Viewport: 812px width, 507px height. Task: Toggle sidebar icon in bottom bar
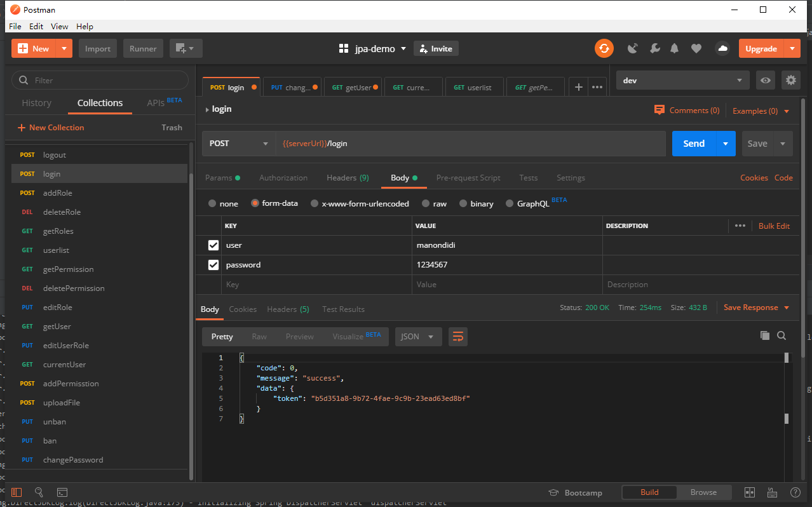coord(17,492)
